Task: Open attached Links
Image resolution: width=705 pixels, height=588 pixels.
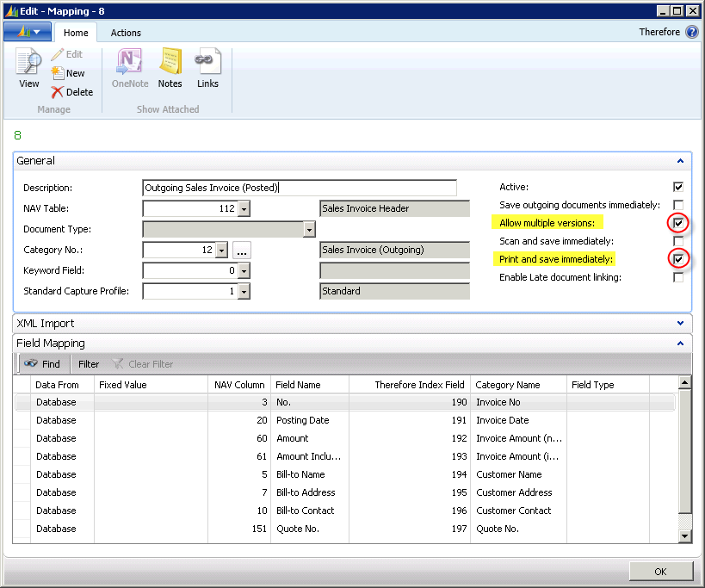Action: pyautogui.click(x=207, y=64)
